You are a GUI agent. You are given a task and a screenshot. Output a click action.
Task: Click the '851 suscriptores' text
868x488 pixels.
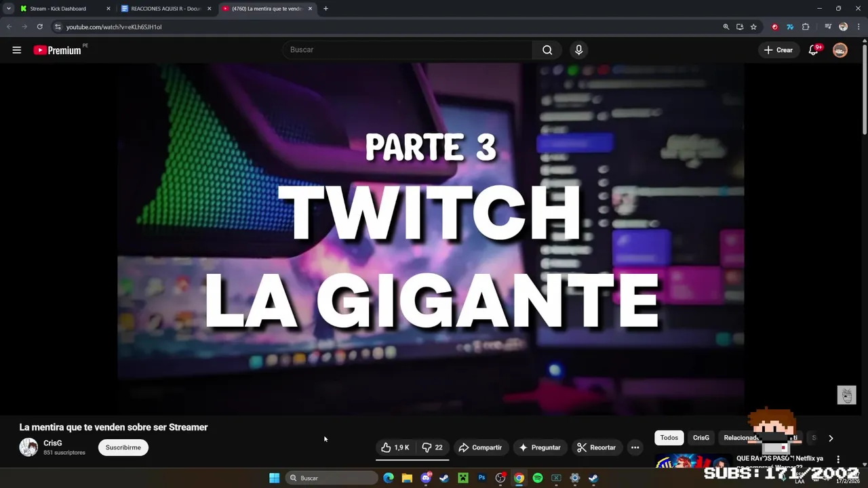tap(64, 453)
